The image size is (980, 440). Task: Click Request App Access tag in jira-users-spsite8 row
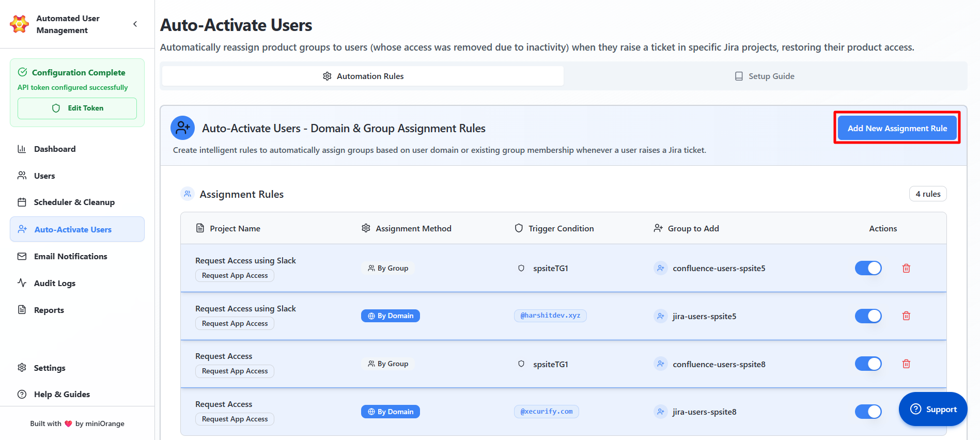(235, 419)
